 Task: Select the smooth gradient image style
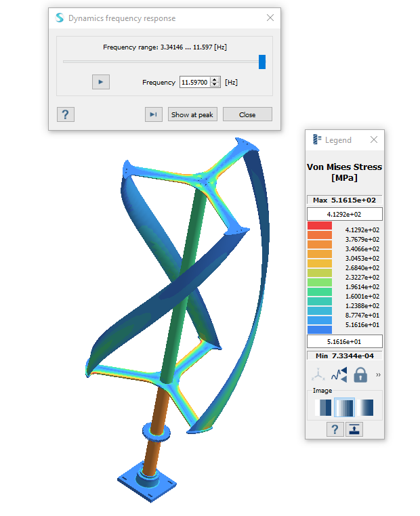pos(366,407)
